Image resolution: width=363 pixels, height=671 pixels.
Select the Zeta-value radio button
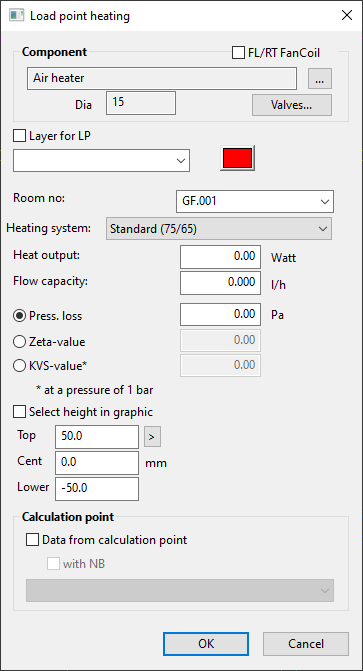tap(19, 342)
